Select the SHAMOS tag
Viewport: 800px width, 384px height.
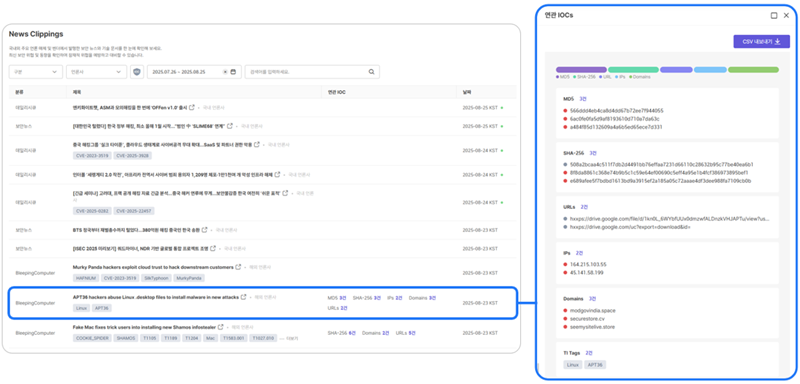coord(126,338)
